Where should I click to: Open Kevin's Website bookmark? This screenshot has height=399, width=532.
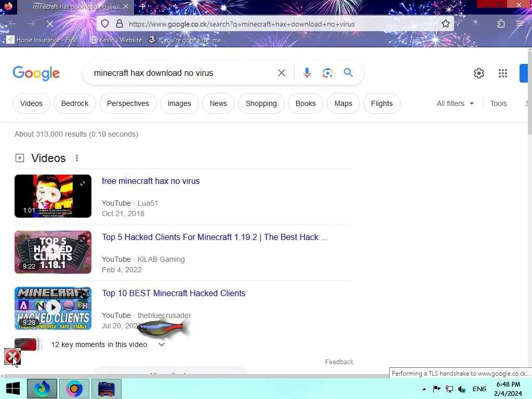116,40
